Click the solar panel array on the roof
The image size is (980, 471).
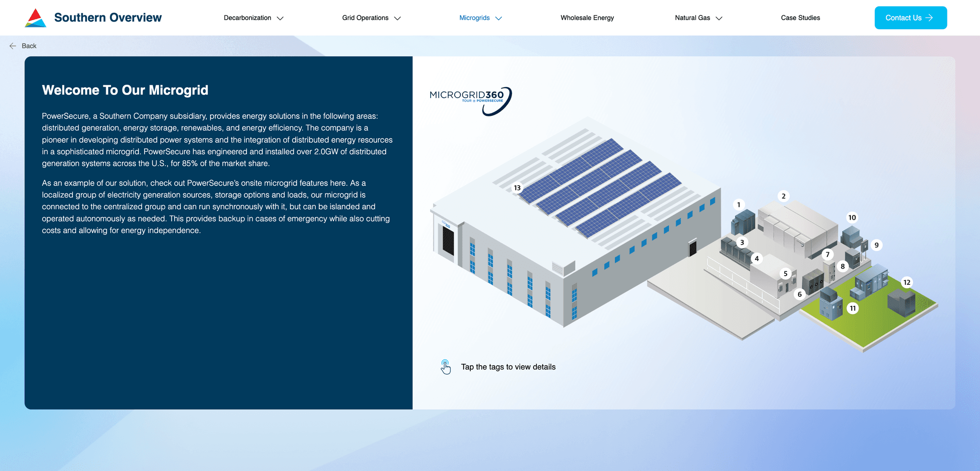600,188
